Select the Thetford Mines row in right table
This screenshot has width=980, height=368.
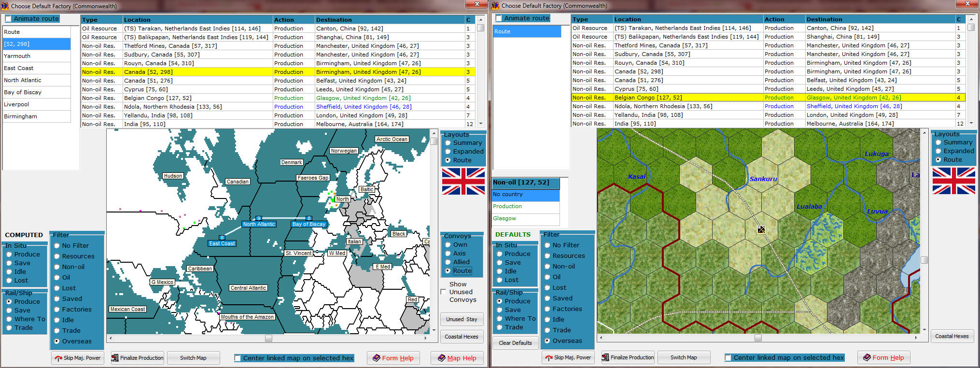pos(768,45)
